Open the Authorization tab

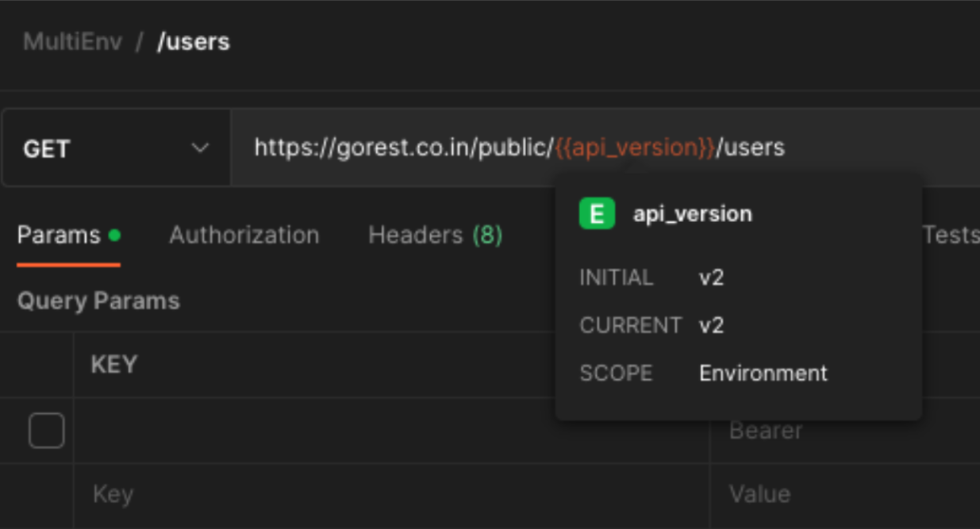[244, 236]
